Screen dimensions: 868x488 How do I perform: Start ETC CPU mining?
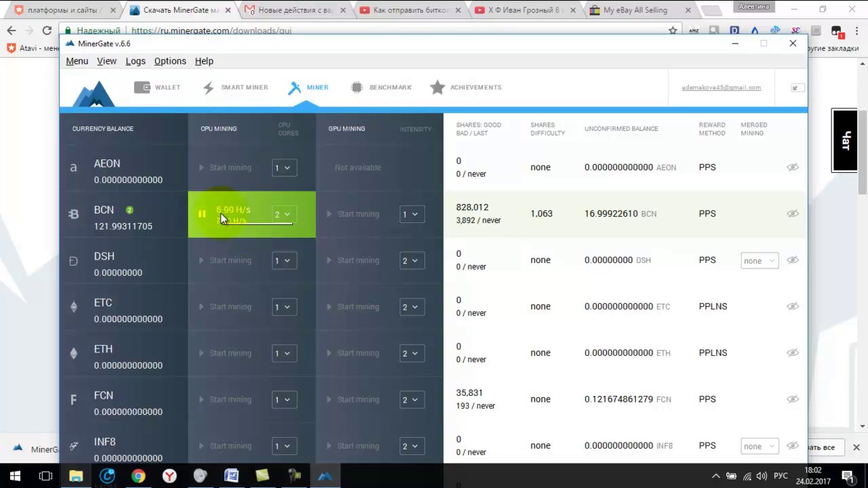tap(225, 307)
